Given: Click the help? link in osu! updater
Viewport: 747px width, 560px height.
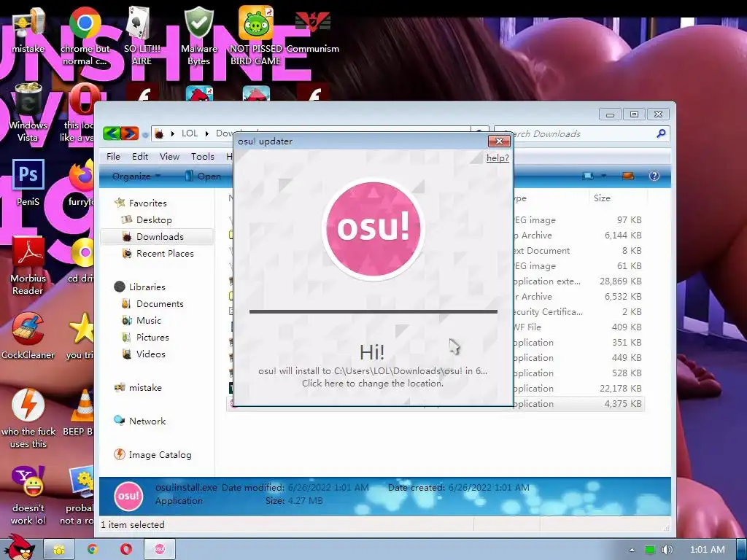Looking at the screenshot, I should pos(498,157).
